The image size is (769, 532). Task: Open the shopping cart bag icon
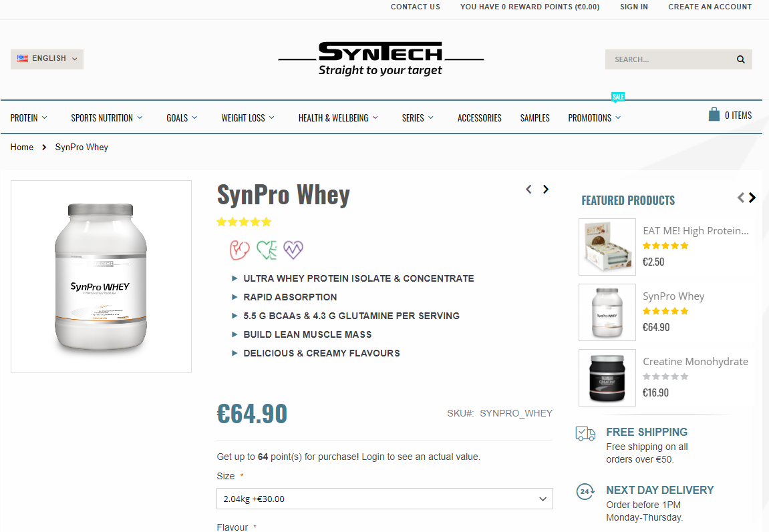click(714, 115)
